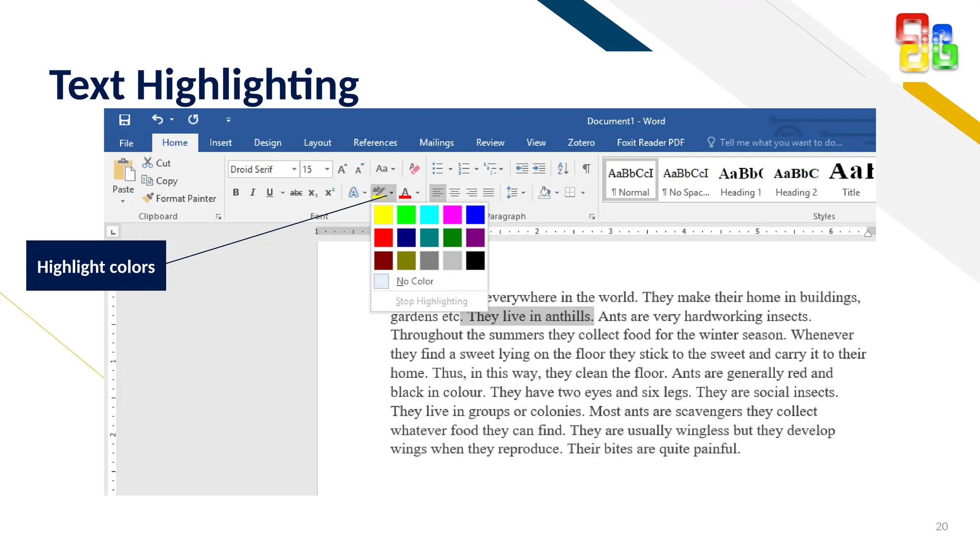Click the Borders icon

pos(570,192)
